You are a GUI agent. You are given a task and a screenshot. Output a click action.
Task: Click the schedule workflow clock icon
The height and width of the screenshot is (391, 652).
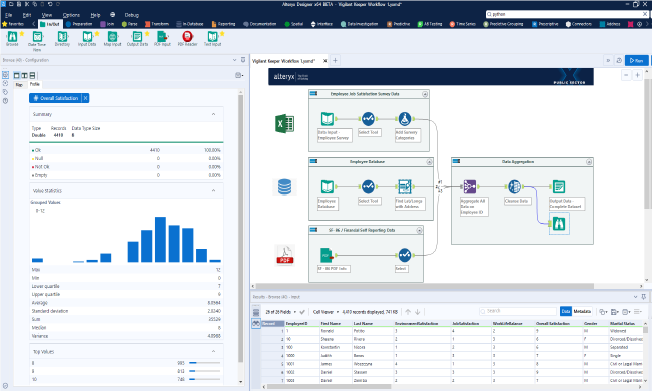pos(619,61)
